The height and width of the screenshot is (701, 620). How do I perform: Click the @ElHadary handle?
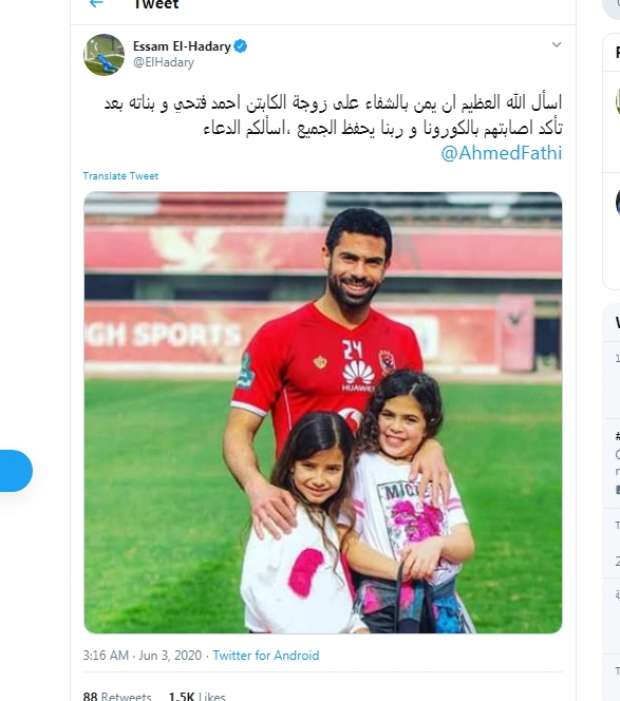coord(164,63)
